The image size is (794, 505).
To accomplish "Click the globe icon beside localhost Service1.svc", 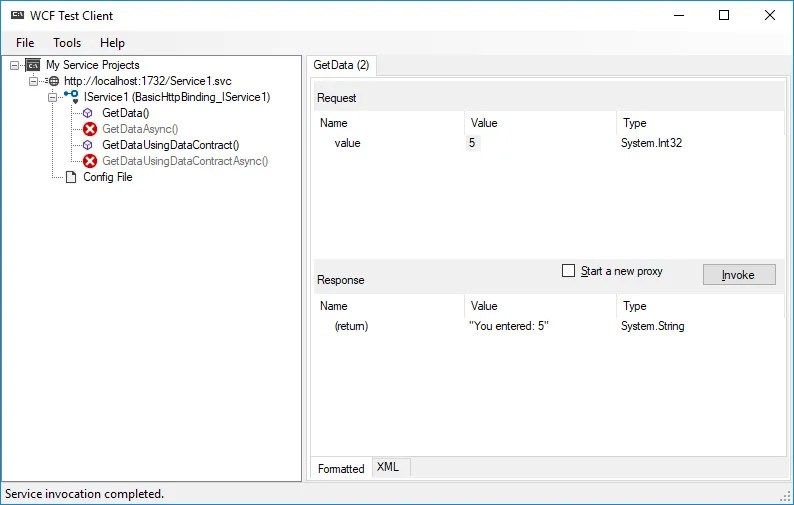I will (x=54, y=81).
